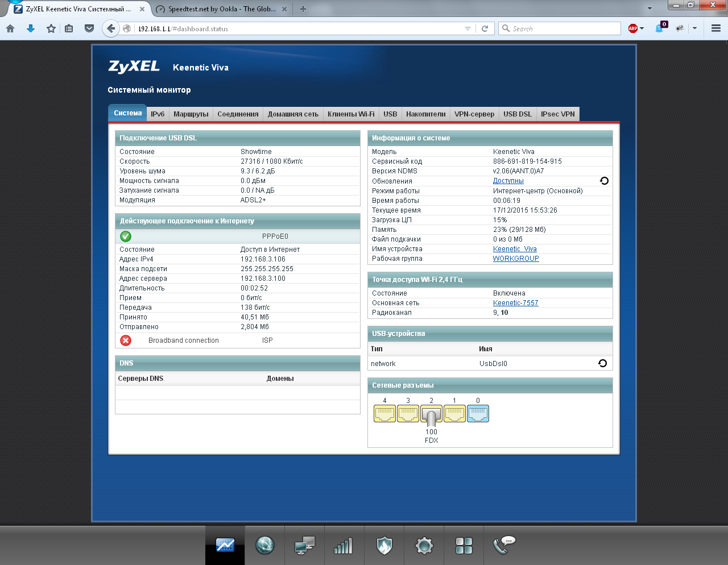Bookmark this page with star icon

pyautogui.click(x=51, y=28)
